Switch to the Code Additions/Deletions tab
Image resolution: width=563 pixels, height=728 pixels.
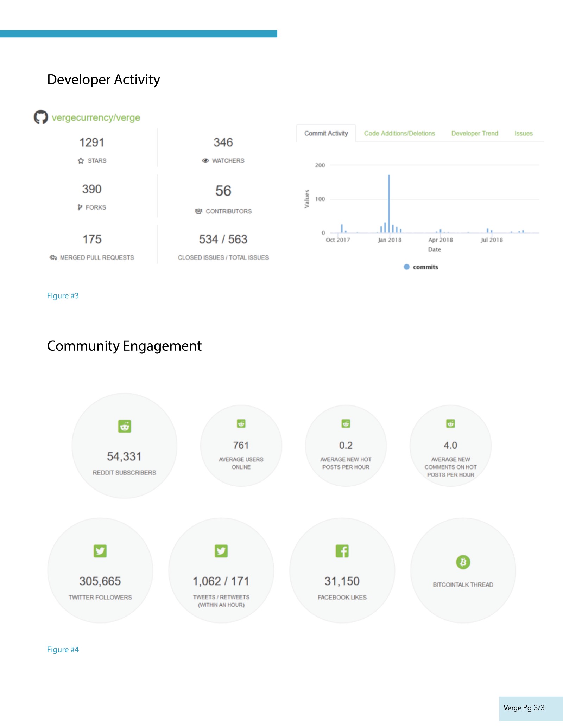pyautogui.click(x=399, y=133)
